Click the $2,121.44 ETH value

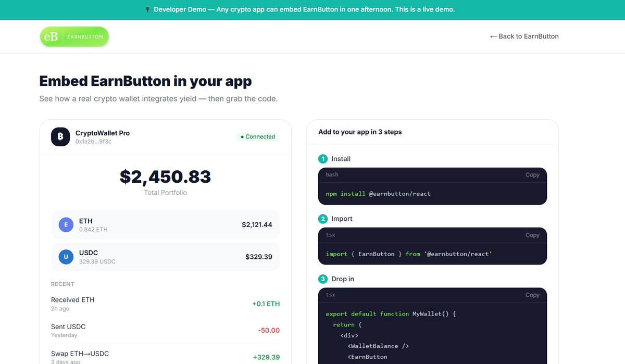coord(257,225)
